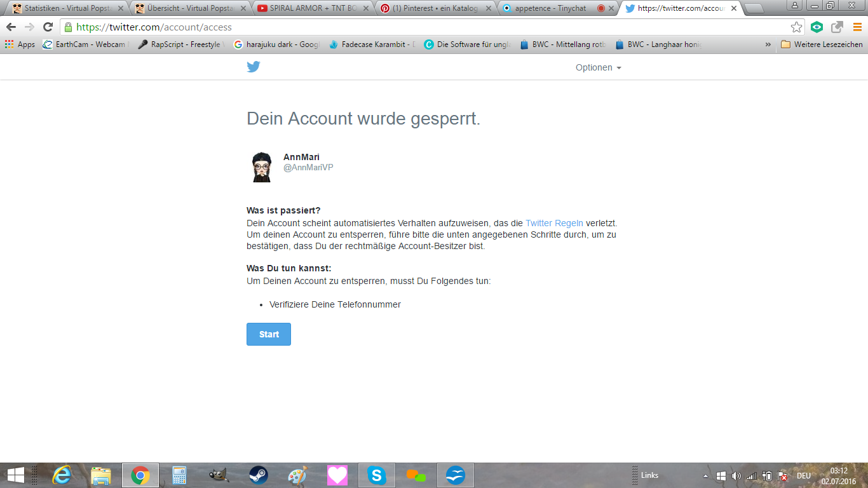Open the BWC - Langhaar bookmark

click(658, 44)
